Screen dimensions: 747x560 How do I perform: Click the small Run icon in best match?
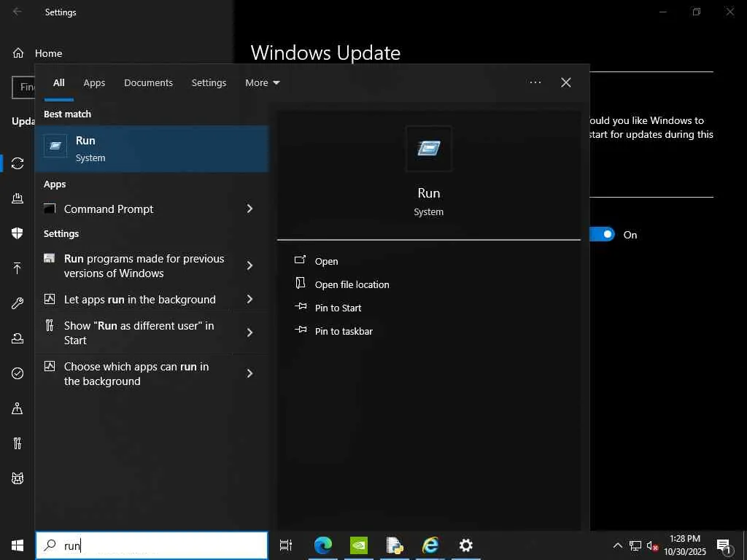55,146
